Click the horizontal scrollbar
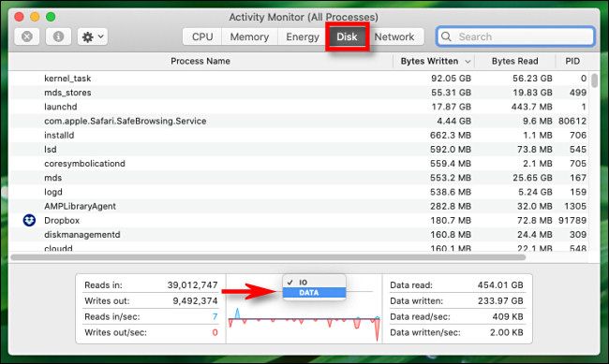The width and height of the screenshot is (609, 364). 268,257
